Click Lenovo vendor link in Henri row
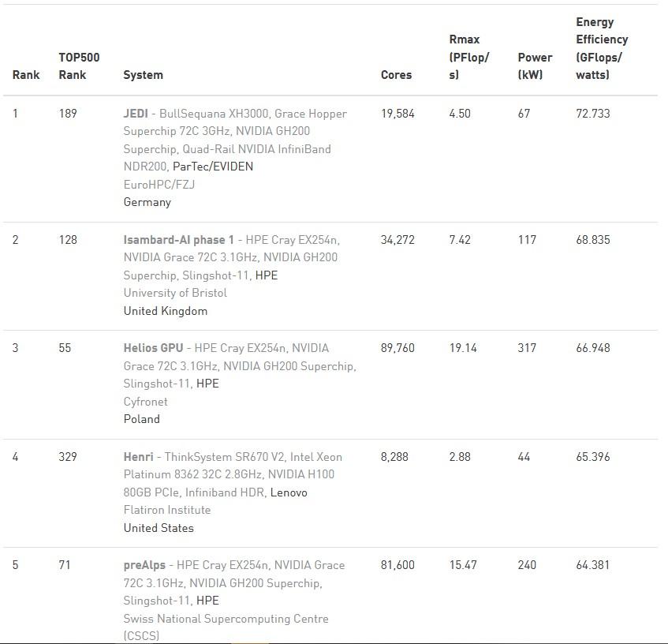Screen dimensions: 668x644 pos(289,492)
